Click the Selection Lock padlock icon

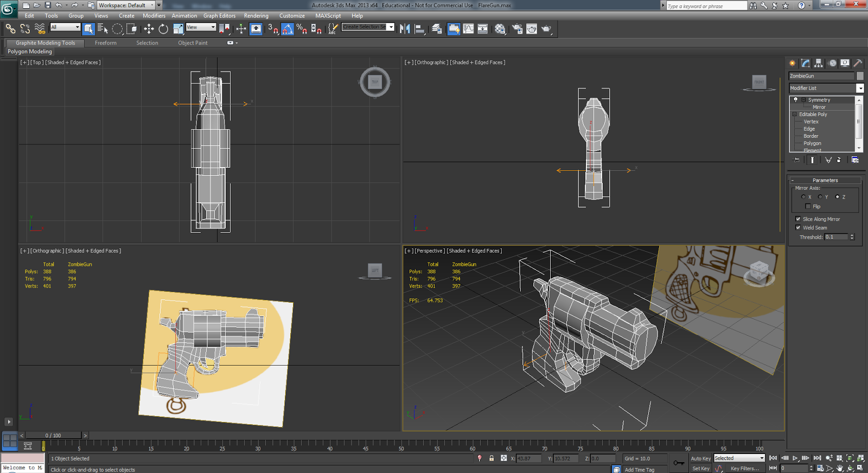click(x=492, y=458)
